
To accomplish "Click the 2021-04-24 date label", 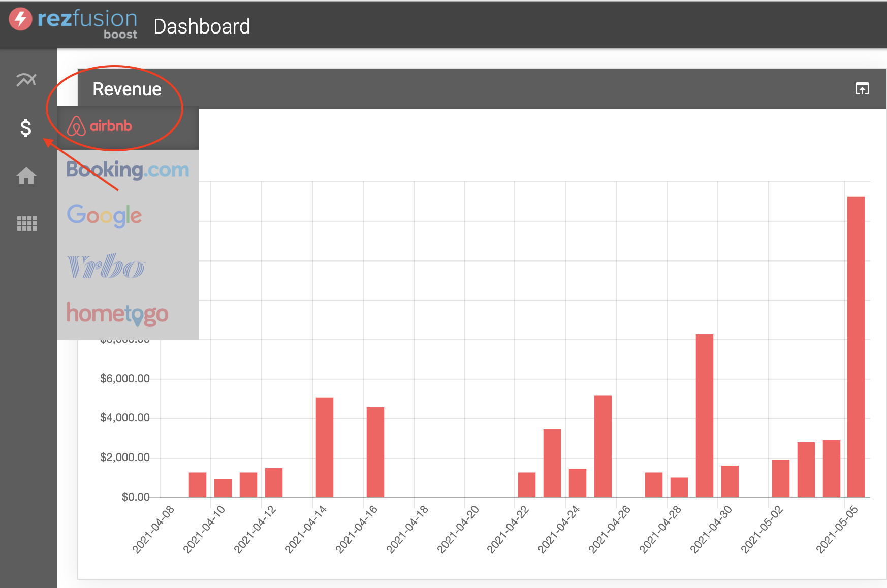I will click(559, 529).
